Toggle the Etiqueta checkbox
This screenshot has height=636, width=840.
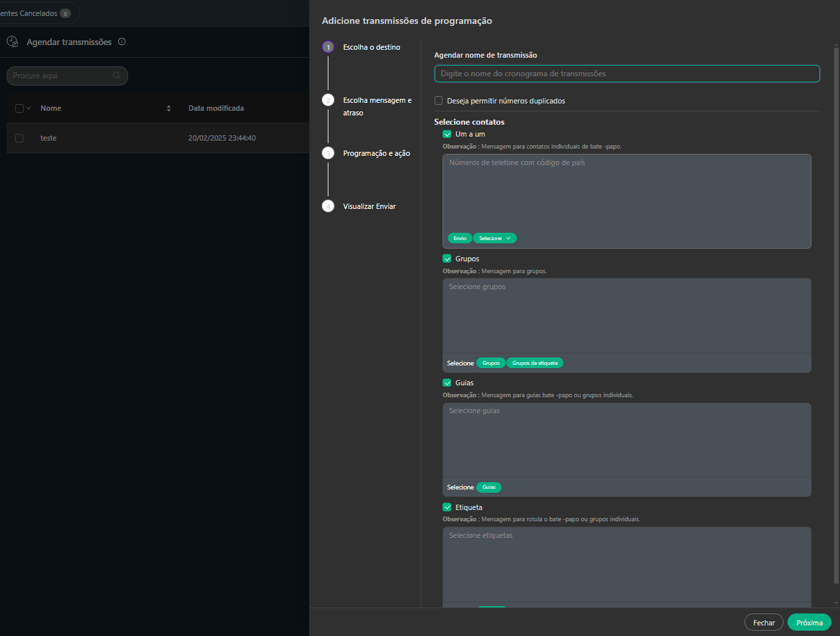pos(447,507)
